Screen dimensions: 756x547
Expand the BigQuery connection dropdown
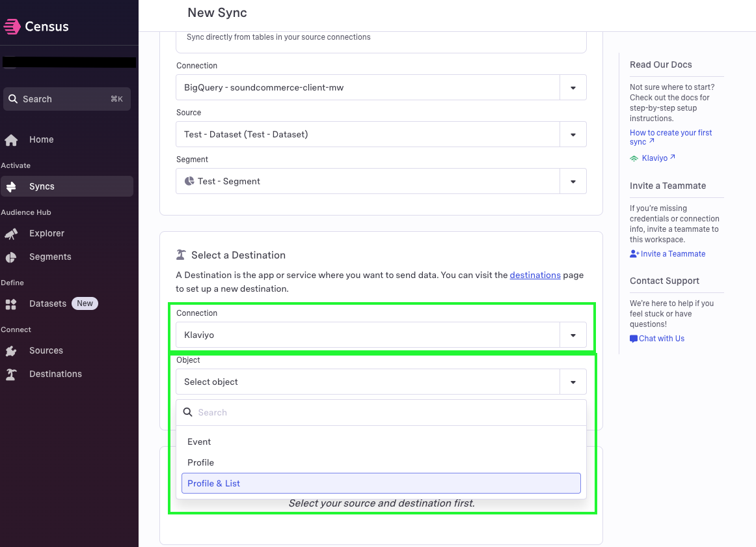point(573,87)
